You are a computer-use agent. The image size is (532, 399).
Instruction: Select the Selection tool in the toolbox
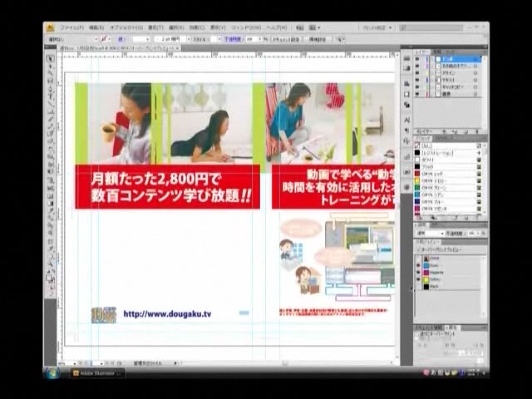(x=50, y=59)
